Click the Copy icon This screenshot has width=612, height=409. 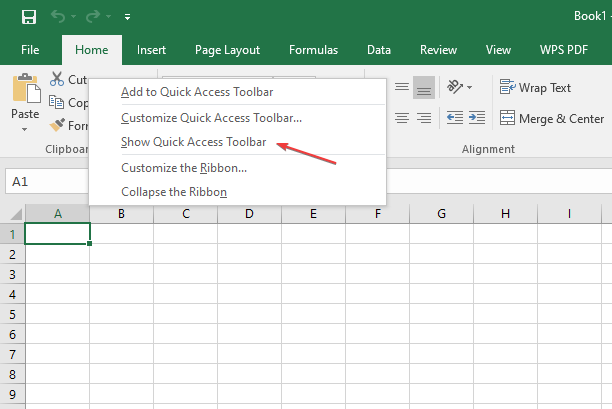(57, 102)
